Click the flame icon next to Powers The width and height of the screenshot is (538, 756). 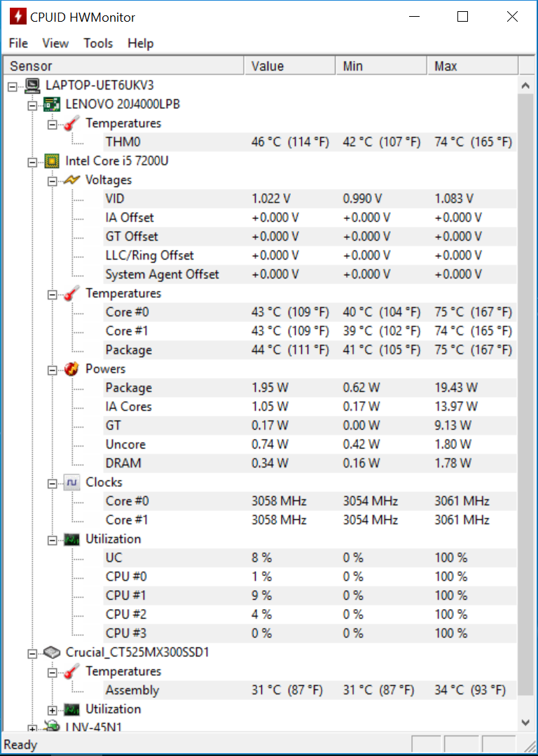(x=71, y=370)
